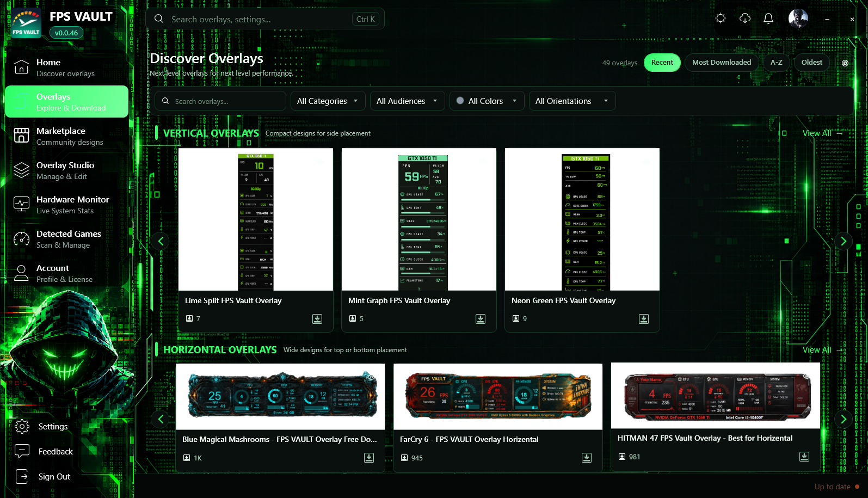This screenshot has height=498, width=868.
Task: Sort overlays by Oldest
Action: coord(812,63)
